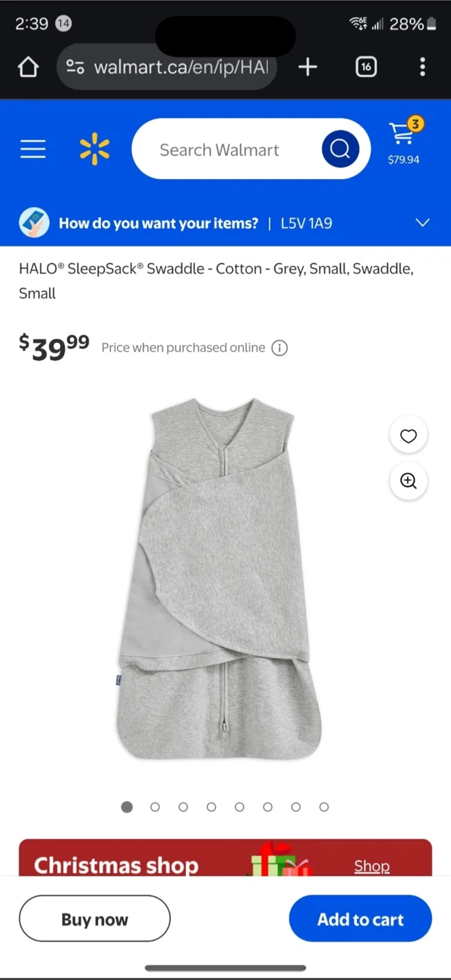Open price info circle icon
Image resolution: width=451 pixels, height=980 pixels.
coord(279,348)
